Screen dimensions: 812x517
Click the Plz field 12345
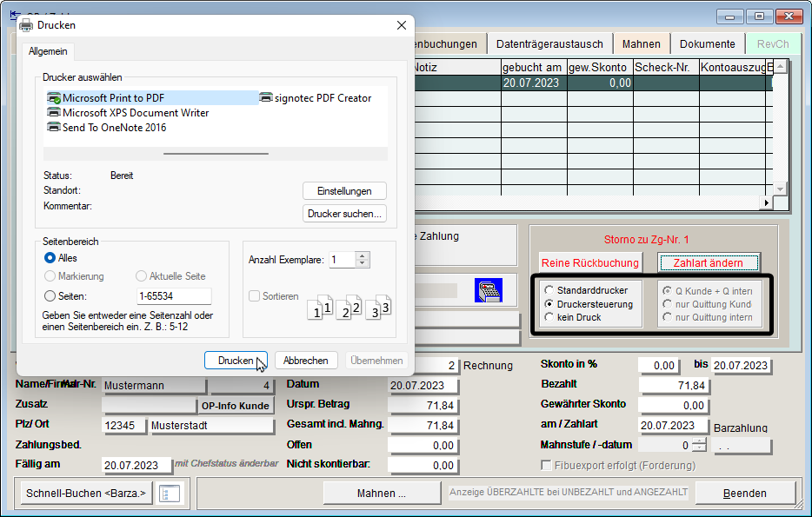pyautogui.click(x=123, y=426)
